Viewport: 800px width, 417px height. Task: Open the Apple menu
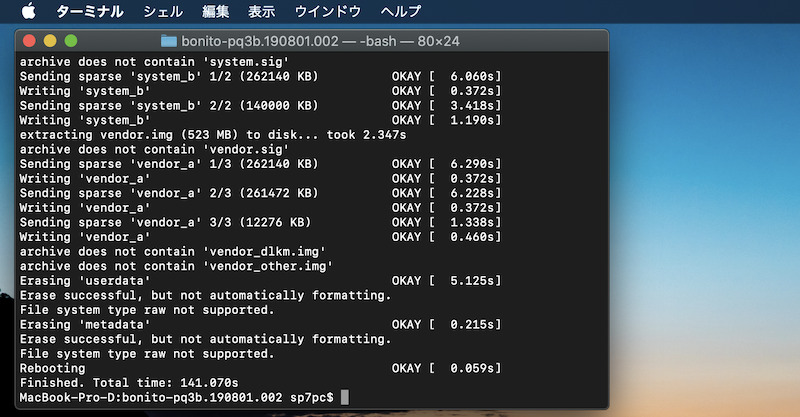coord(28,12)
